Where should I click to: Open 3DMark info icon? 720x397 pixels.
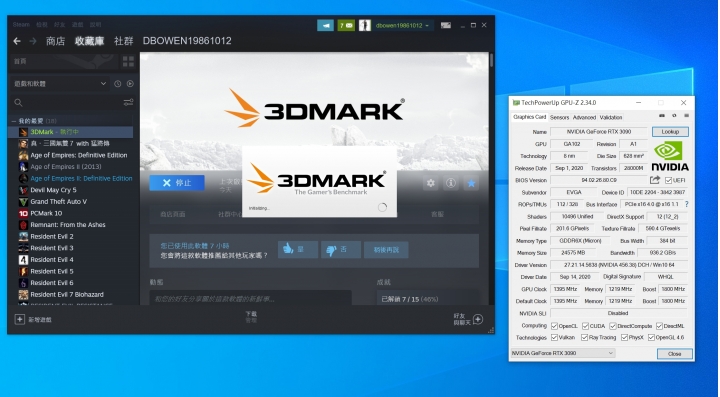(x=451, y=183)
